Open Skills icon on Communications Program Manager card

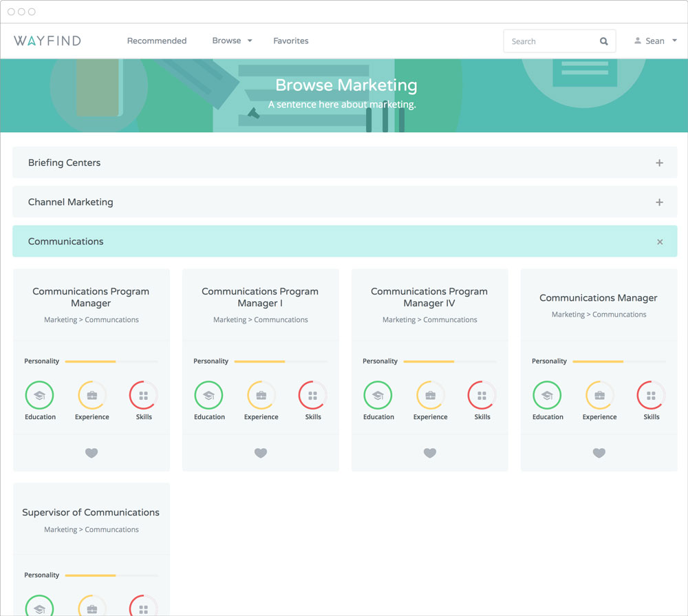[144, 395]
